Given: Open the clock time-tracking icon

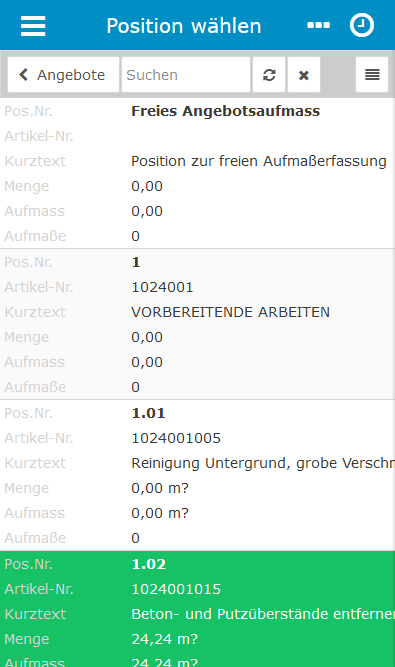Looking at the screenshot, I should click(x=362, y=25).
